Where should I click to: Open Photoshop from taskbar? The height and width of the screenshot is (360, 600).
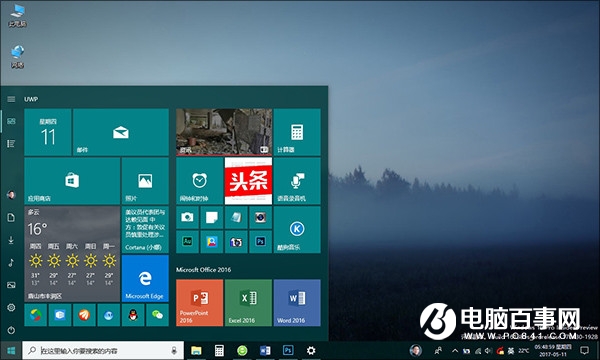point(288,350)
